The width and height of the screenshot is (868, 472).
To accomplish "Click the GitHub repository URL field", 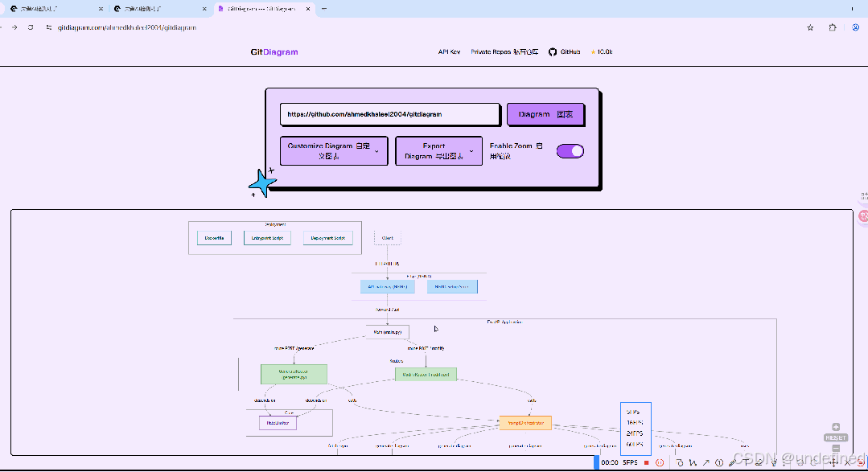I will pos(389,114).
